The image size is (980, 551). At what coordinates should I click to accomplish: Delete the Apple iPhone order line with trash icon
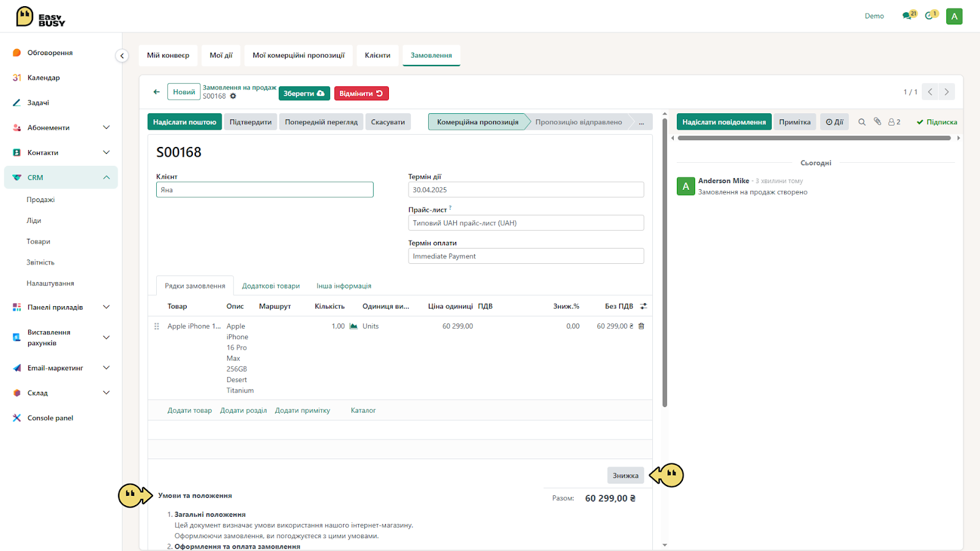(641, 326)
